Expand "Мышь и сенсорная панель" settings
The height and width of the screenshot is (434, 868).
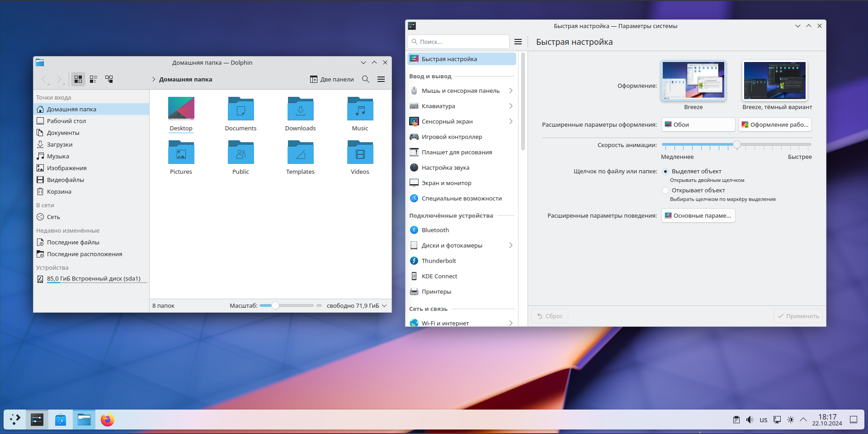(461, 91)
